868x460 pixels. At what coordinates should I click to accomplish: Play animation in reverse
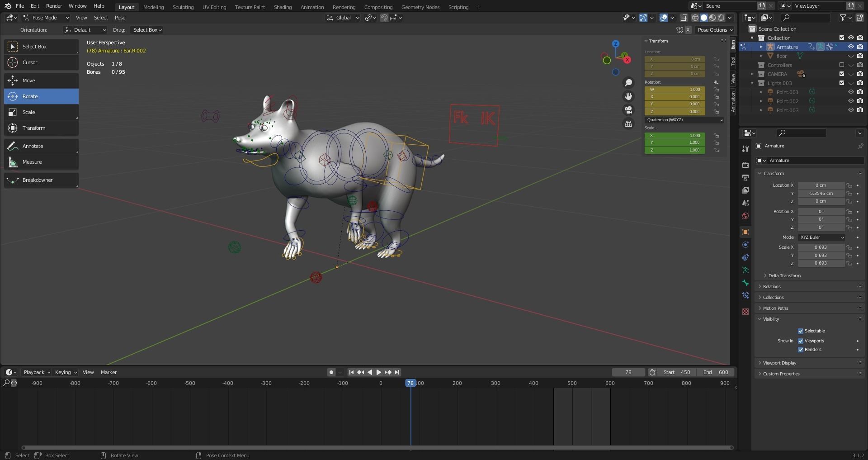(x=370, y=372)
